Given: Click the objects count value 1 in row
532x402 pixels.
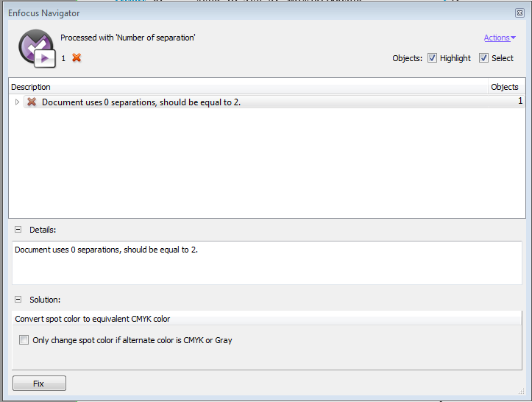Looking at the screenshot, I should [x=520, y=101].
